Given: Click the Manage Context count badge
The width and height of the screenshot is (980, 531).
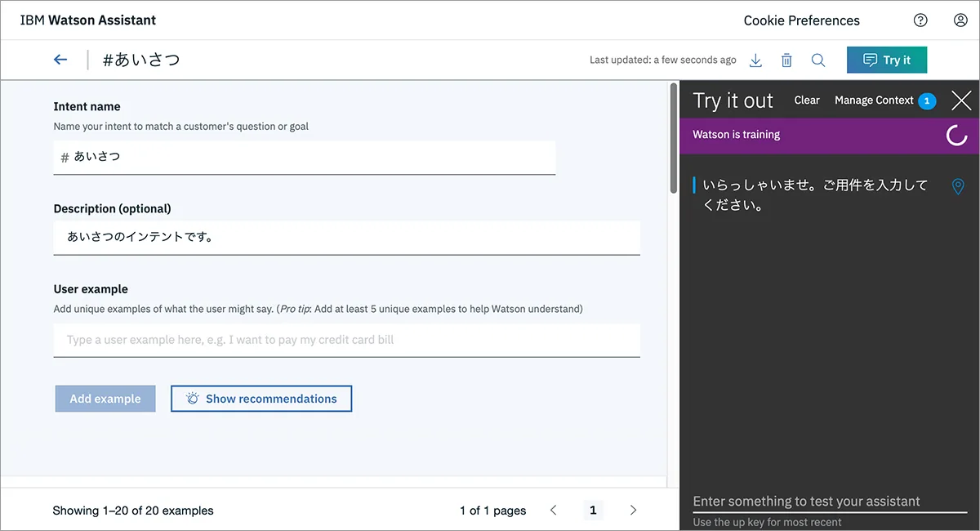Looking at the screenshot, I should [927, 100].
